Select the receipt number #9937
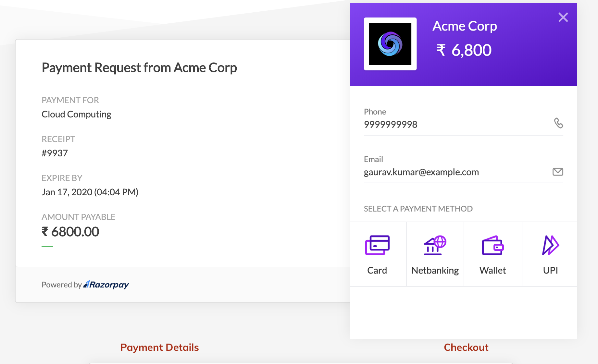 pyautogui.click(x=55, y=153)
